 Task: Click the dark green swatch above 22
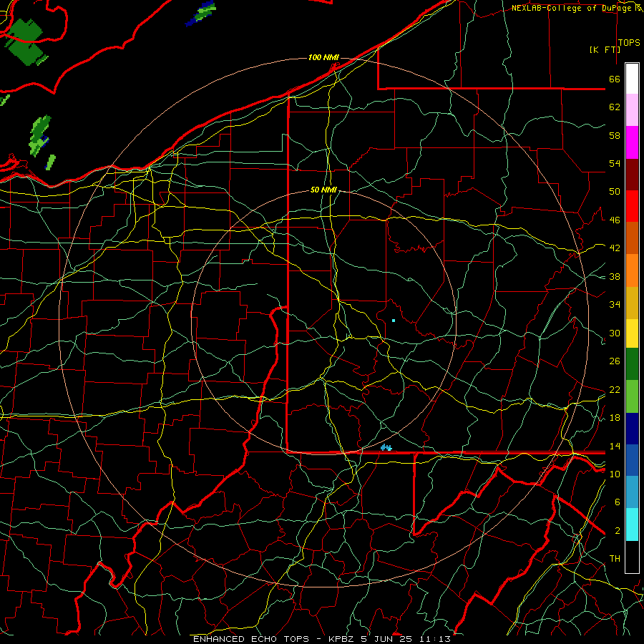coord(632,364)
